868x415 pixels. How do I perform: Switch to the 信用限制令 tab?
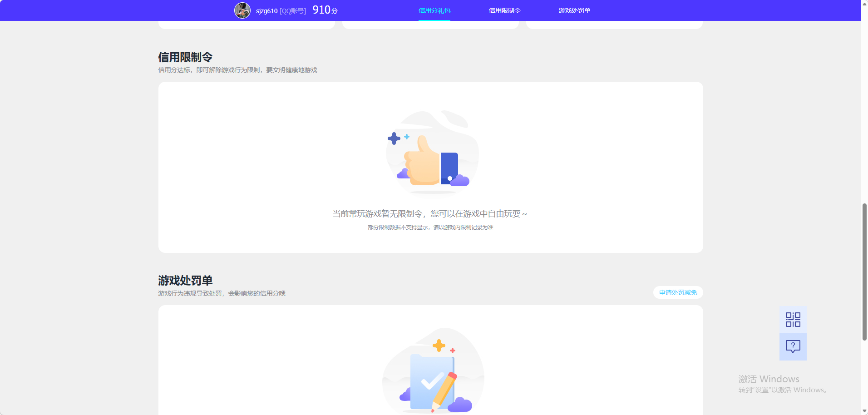(x=504, y=10)
